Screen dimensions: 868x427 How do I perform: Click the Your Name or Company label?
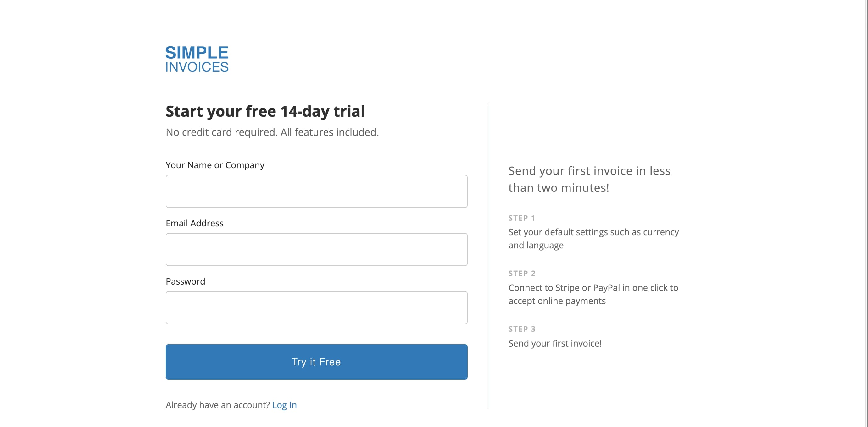[215, 165]
